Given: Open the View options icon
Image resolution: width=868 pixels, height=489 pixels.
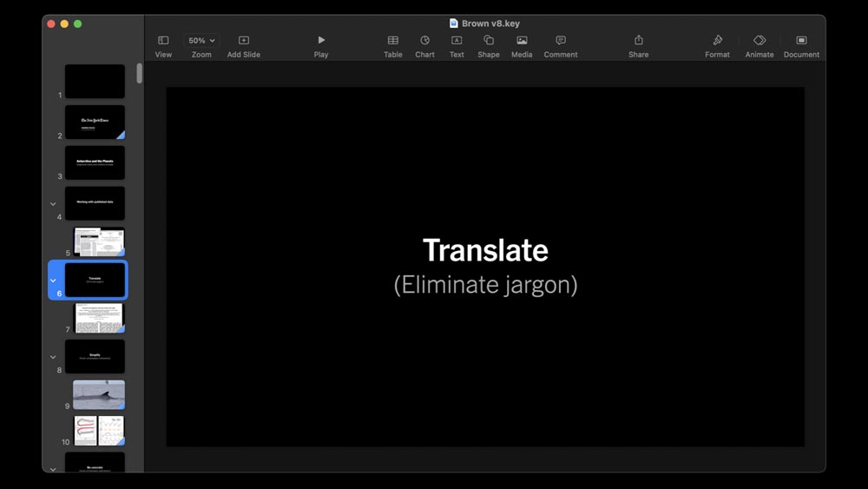Looking at the screenshot, I should pos(163,41).
